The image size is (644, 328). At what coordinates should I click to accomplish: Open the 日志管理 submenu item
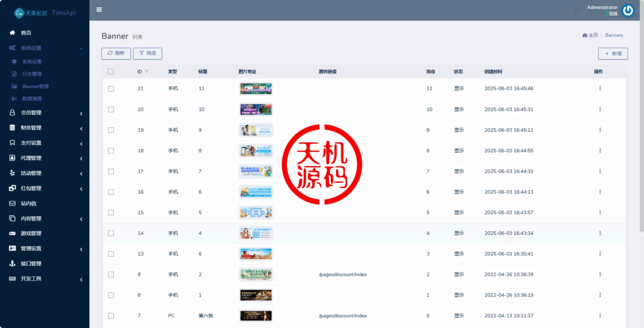[31, 74]
